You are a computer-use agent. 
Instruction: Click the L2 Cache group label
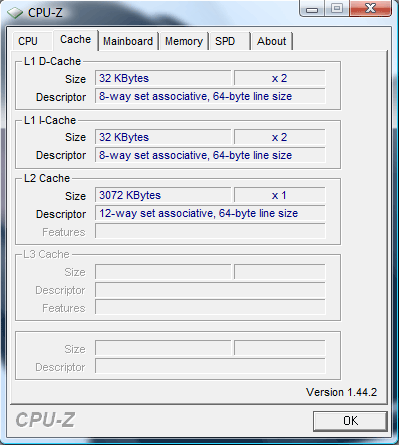point(47,178)
